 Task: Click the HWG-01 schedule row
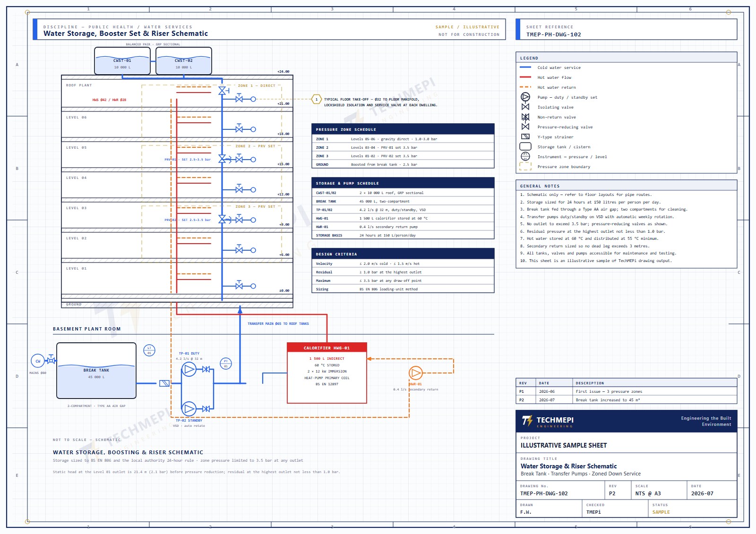(x=403, y=219)
